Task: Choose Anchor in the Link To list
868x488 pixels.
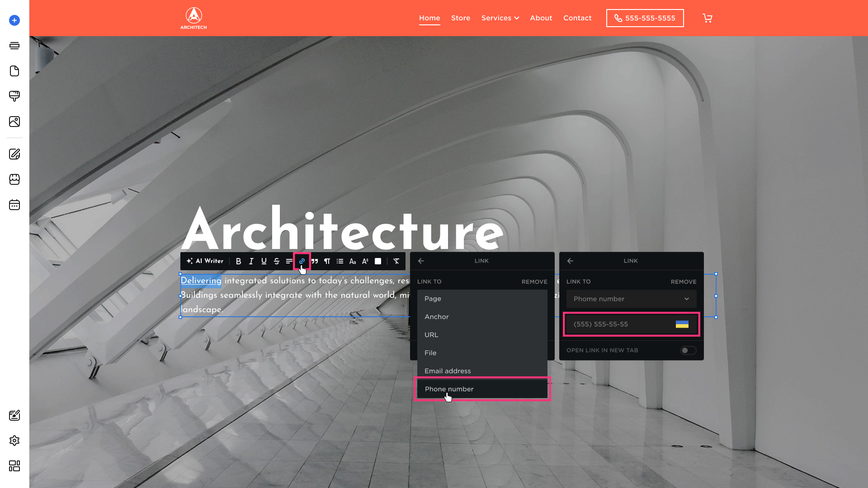Action: tap(437, 317)
